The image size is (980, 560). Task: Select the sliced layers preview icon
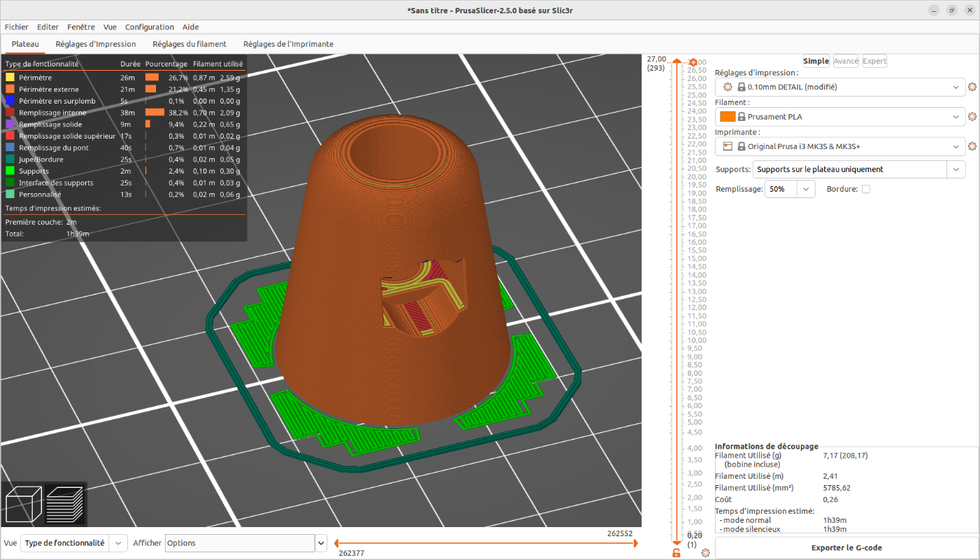(65, 504)
